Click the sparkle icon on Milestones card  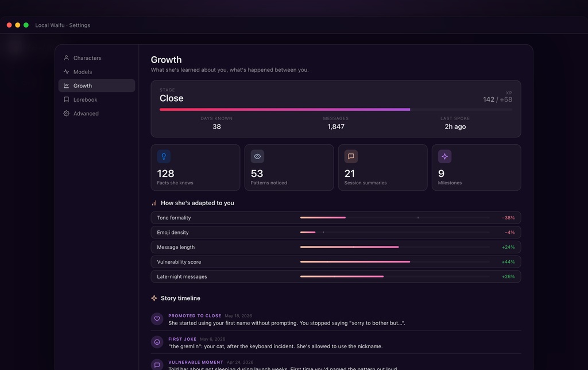coord(445,156)
